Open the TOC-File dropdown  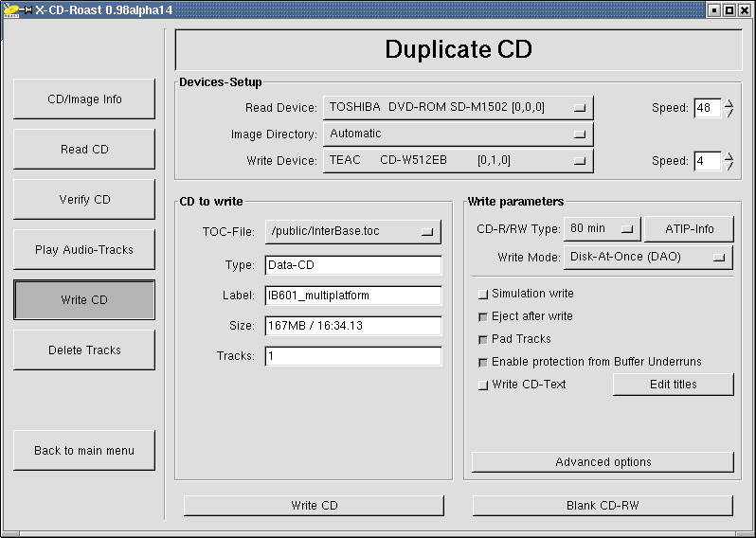353,231
